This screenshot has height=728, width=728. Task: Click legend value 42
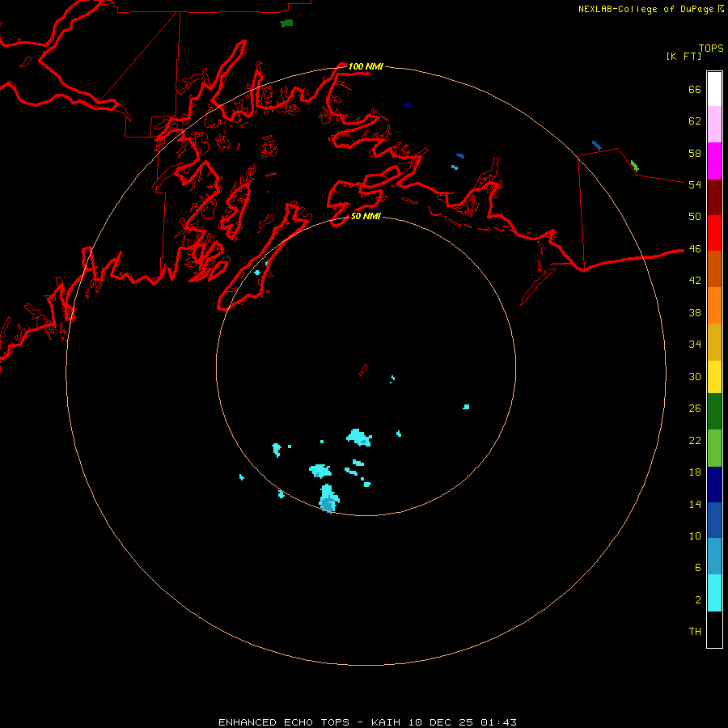[x=695, y=281]
